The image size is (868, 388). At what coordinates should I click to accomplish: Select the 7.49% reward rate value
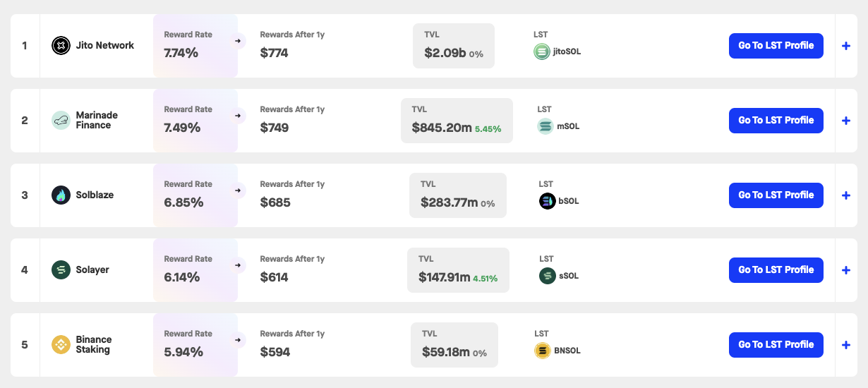point(182,128)
